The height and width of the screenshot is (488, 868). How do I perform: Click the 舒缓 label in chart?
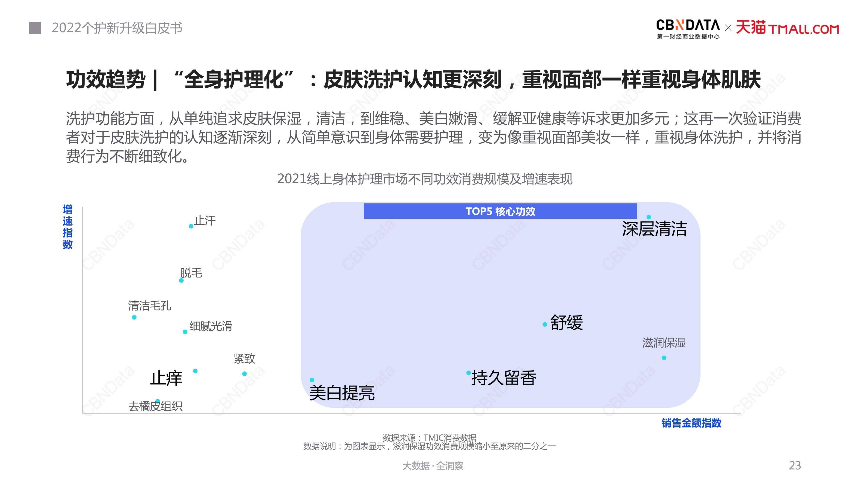click(x=566, y=323)
